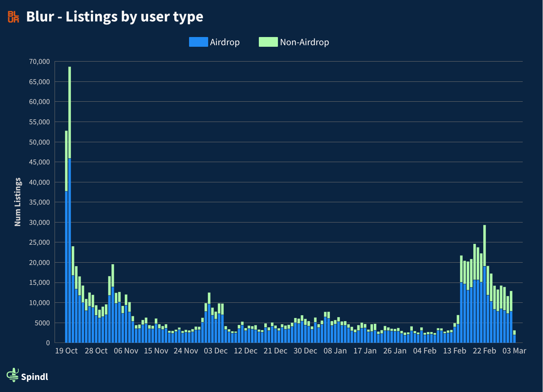543x392 pixels.
Task: Click the 55,000 y-axis label
Action: 39,122
